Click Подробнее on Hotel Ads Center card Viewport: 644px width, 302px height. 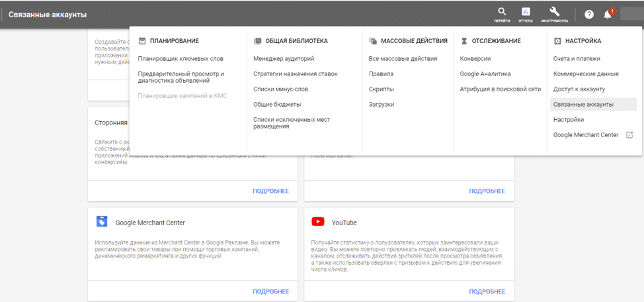(x=487, y=191)
